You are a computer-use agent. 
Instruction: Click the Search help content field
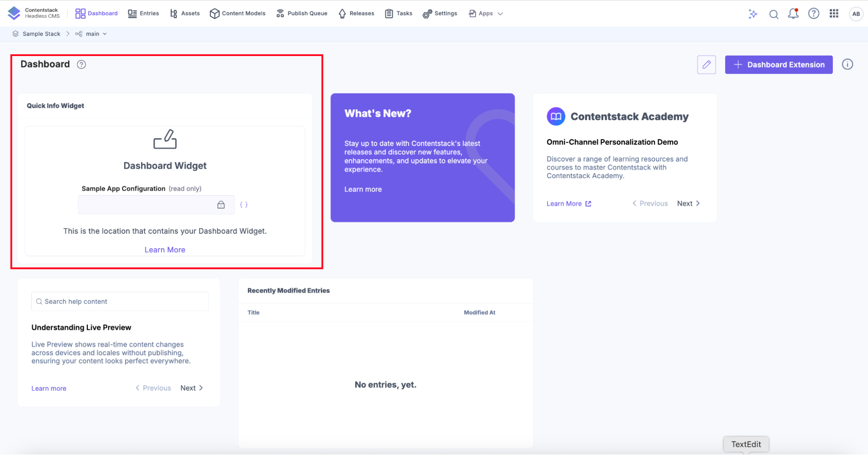pyautogui.click(x=120, y=302)
